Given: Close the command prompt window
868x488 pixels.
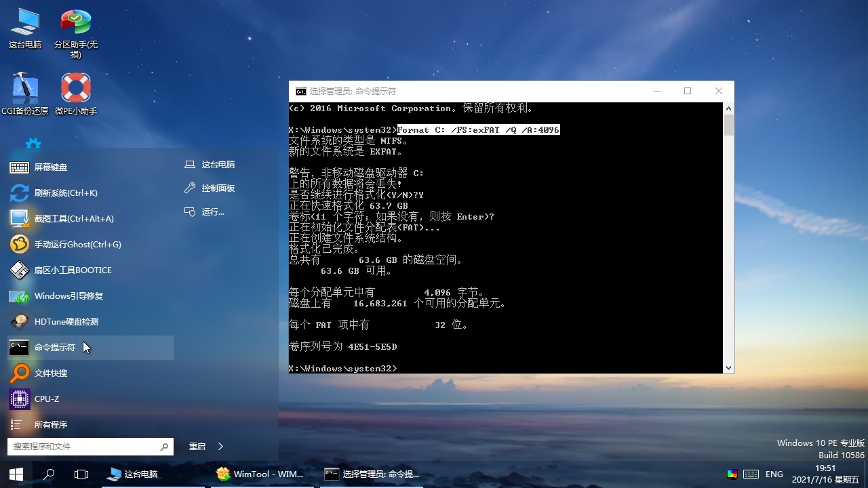Looking at the screenshot, I should pyautogui.click(x=719, y=91).
